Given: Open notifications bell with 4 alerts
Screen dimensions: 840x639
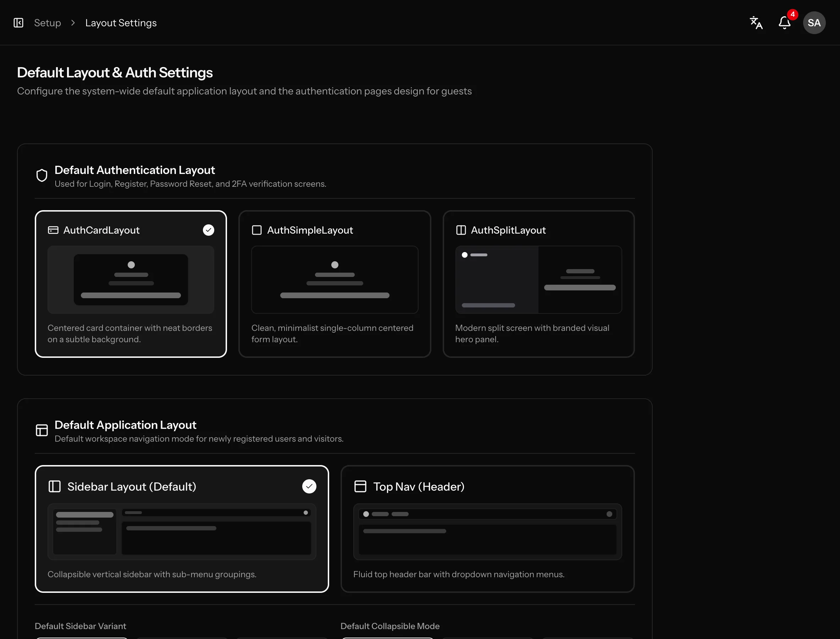Looking at the screenshot, I should click(785, 23).
